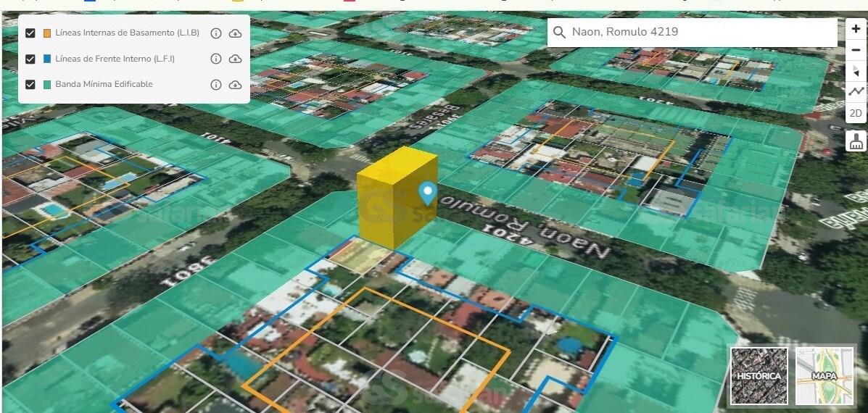
Task: Switch to MAPA basemap thumbnail
Action: [824, 376]
